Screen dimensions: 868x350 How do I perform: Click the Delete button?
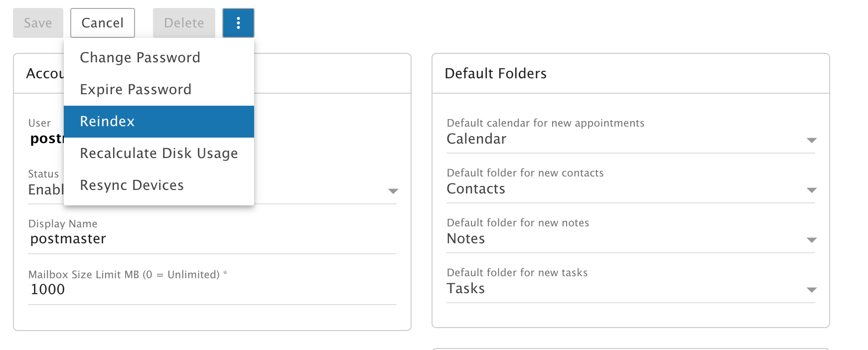click(x=184, y=23)
